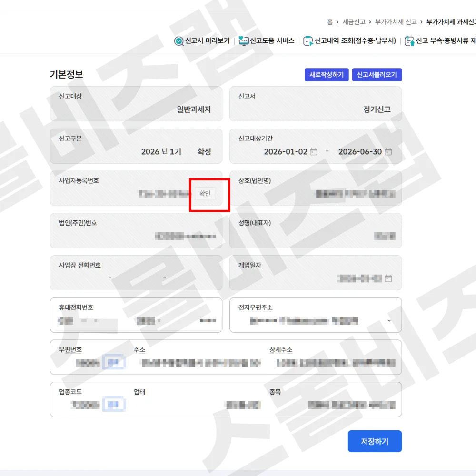Go to 홈 breadcrumb link
The width and height of the screenshot is (476, 476).
click(330, 22)
